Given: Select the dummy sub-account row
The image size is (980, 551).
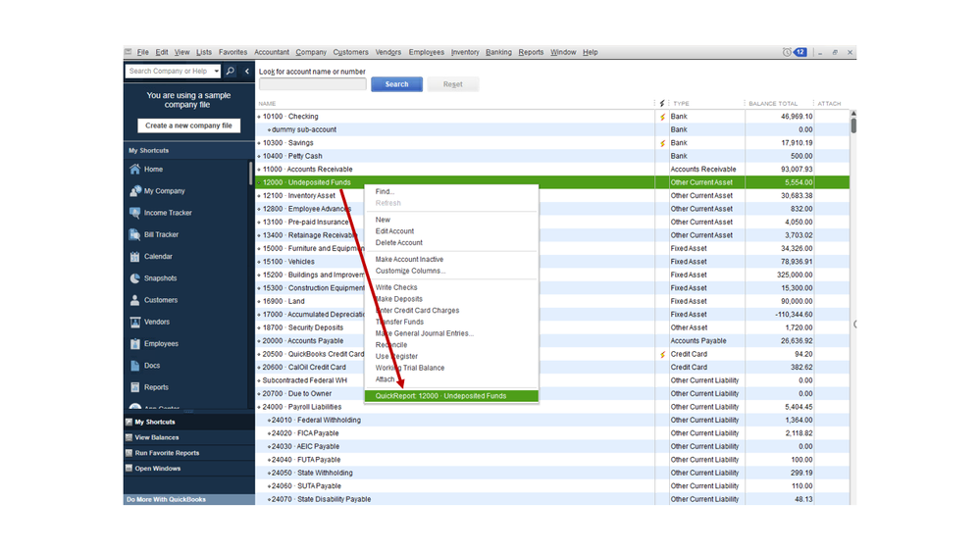Looking at the screenshot, I should [552, 130].
